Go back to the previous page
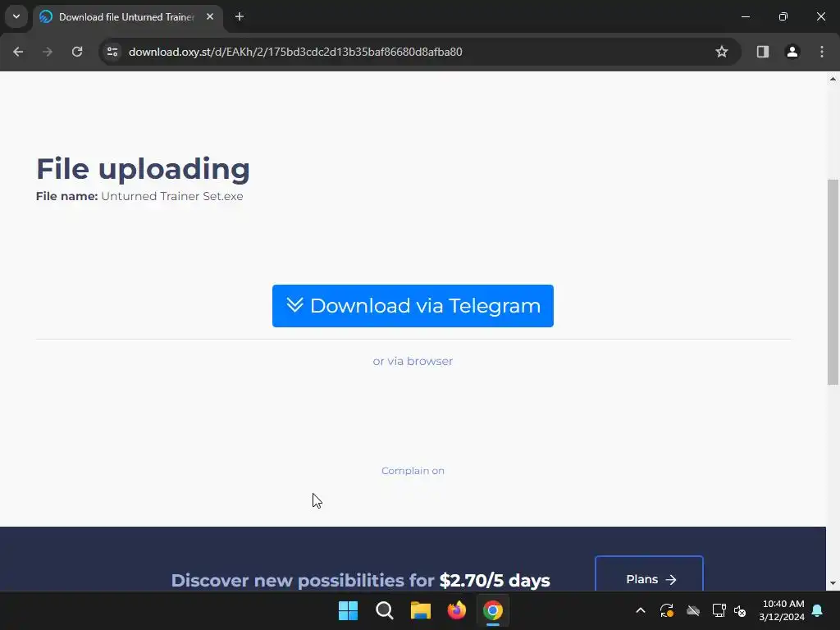 (x=18, y=52)
